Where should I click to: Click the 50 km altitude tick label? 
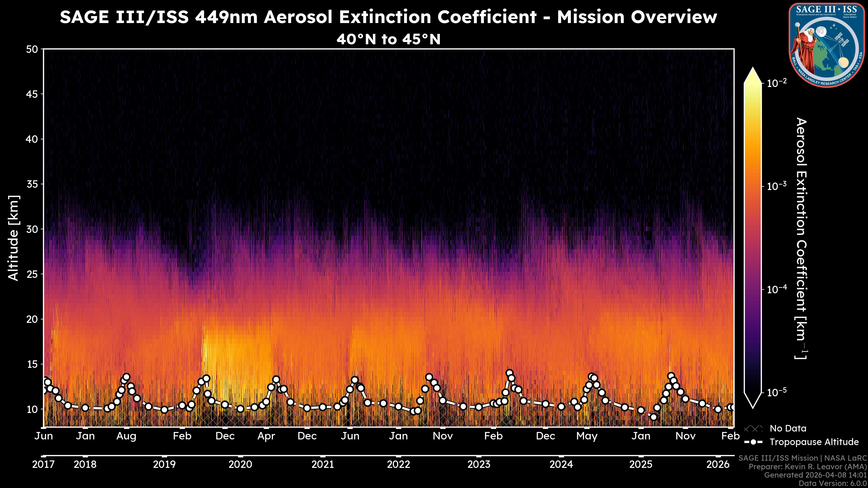click(x=32, y=49)
